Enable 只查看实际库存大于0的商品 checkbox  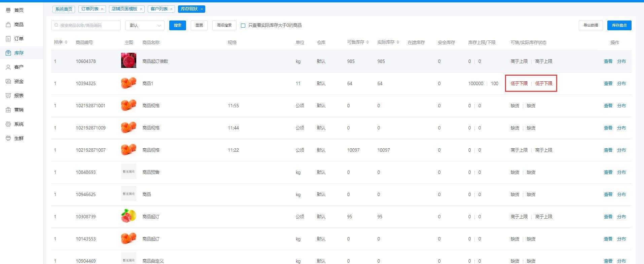(x=243, y=26)
